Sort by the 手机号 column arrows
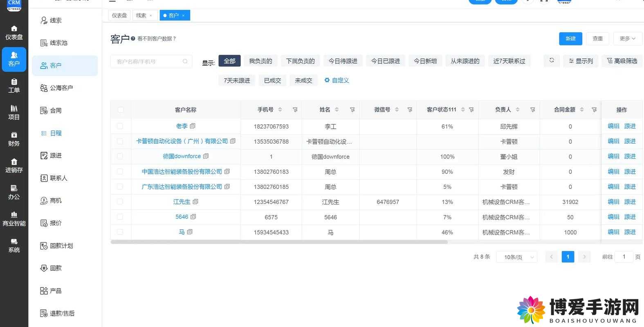Viewport: 644px width, 327px height. [280, 110]
